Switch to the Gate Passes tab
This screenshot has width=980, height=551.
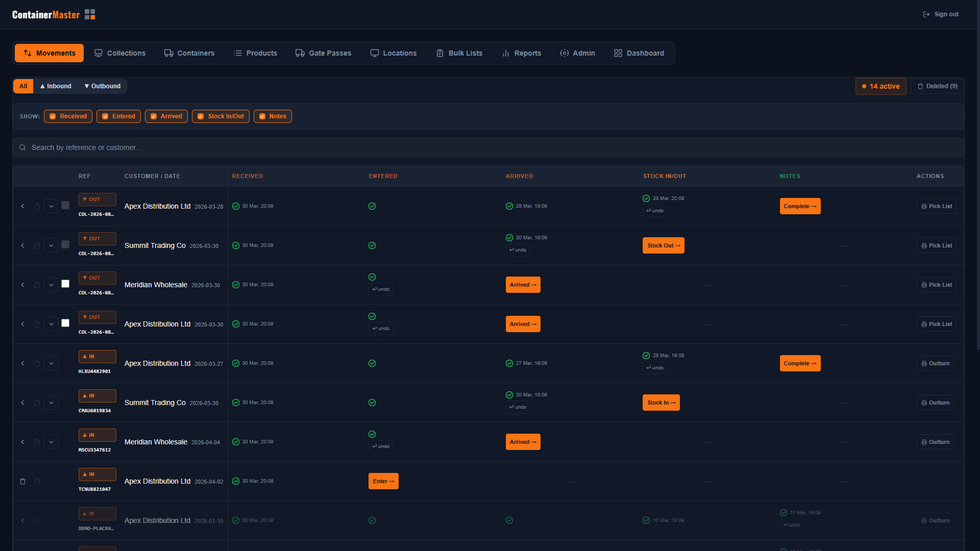tap(324, 53)
